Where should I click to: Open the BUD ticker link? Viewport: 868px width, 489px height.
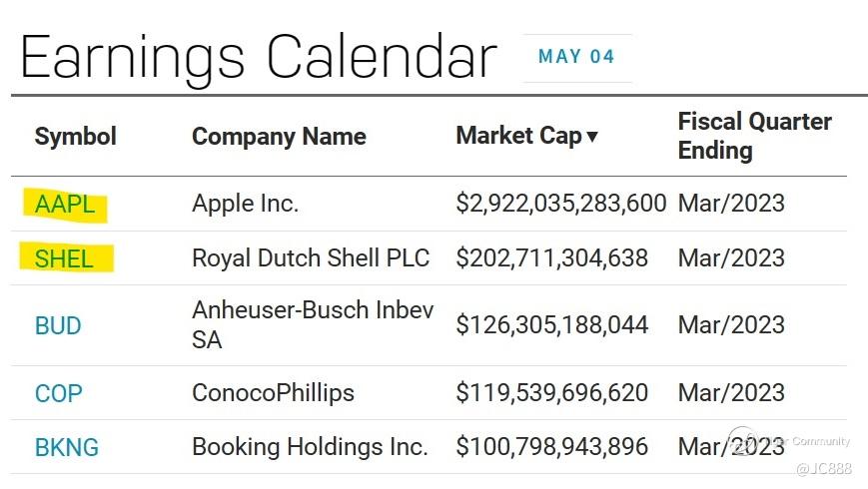[58, 325]
